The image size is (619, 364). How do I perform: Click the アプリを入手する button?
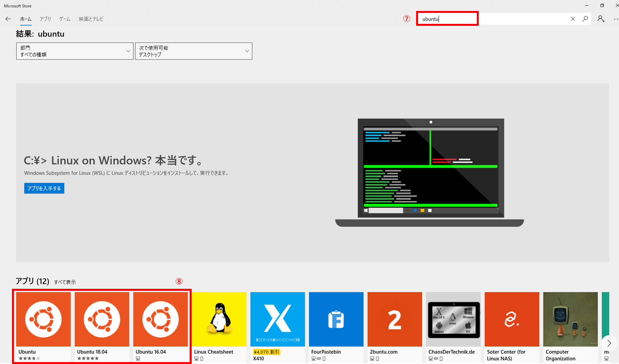click(x=44, y=188)
